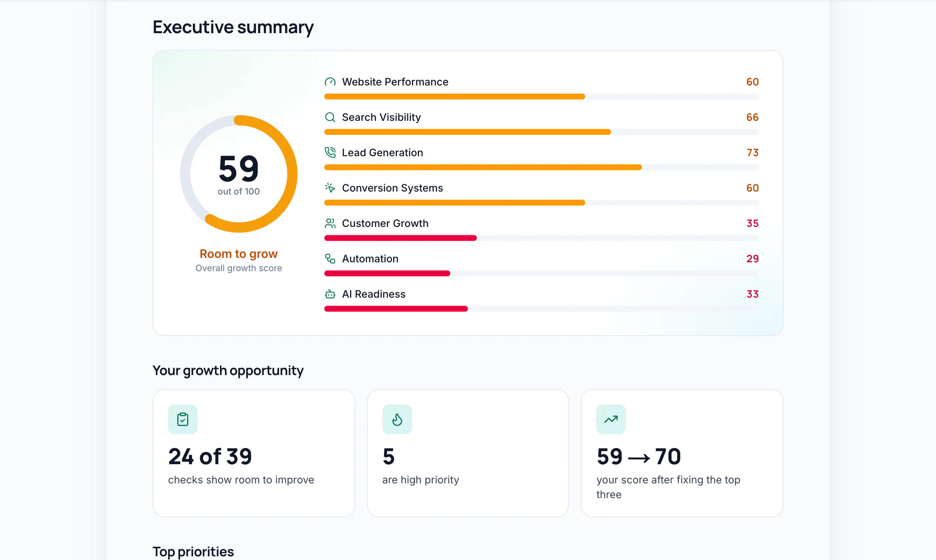Screen dimensions: 936x560
Task: Click the "Top priorities" heading
Action: tap(193, 552)
